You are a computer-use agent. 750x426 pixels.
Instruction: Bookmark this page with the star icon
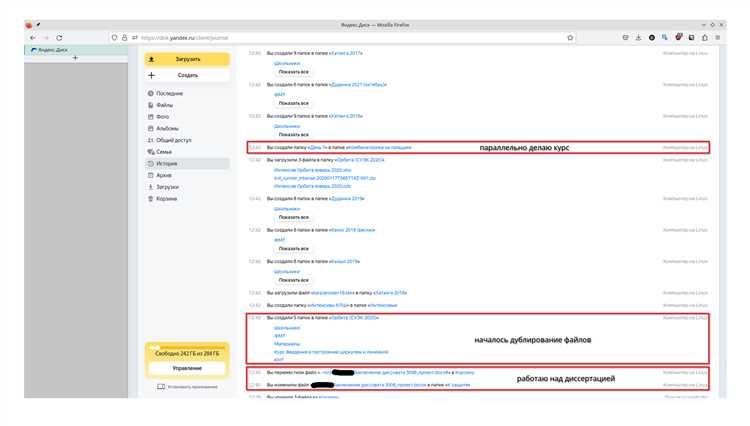click(x=570, y=38)
